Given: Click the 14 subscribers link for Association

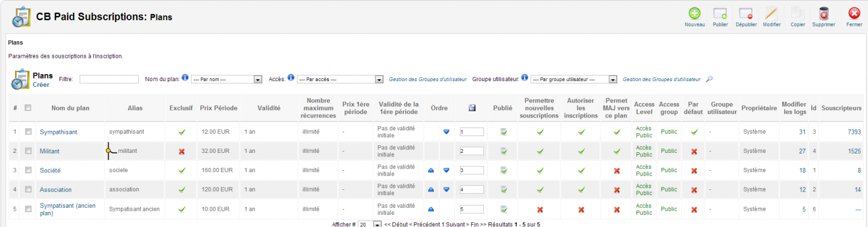Looking at the screenshot, I should click(x=858, y=190).
